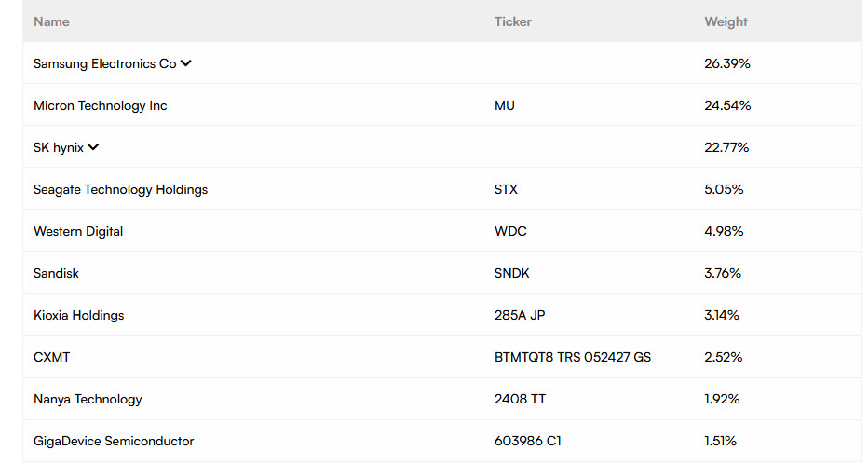Viewport: 868px width, 465px height.
Task: Open the Nanya Technology row
Action: [441, 399]
